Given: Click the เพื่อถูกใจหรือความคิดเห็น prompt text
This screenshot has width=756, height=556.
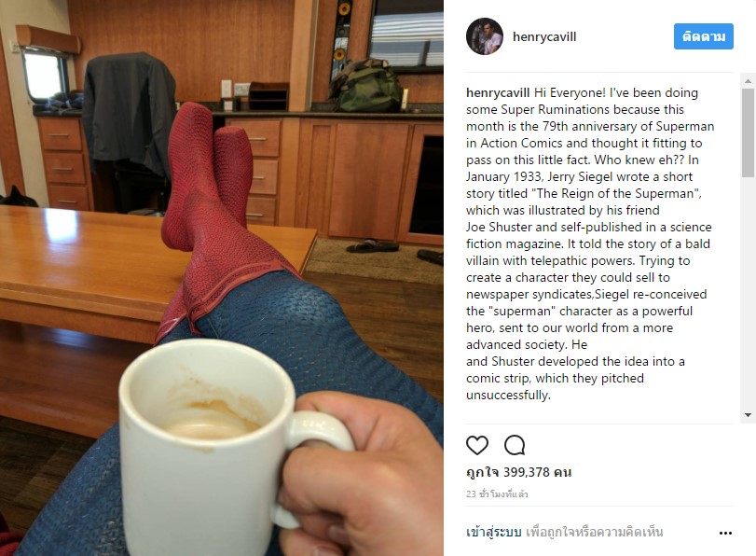Looking at the screenshot, I should (595, 532).
